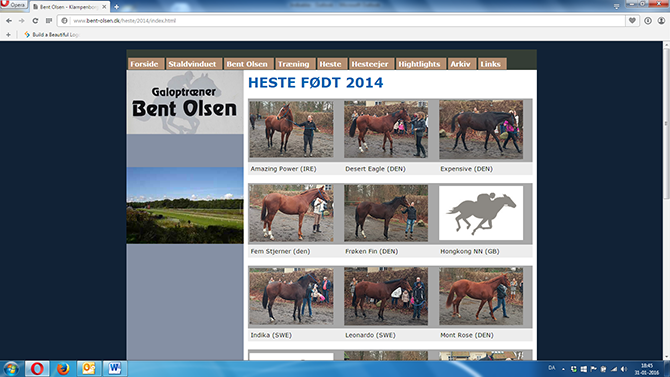670x377 pixels.
Task: Open the volume speaker tray icon
Action: tap(624, 369)
